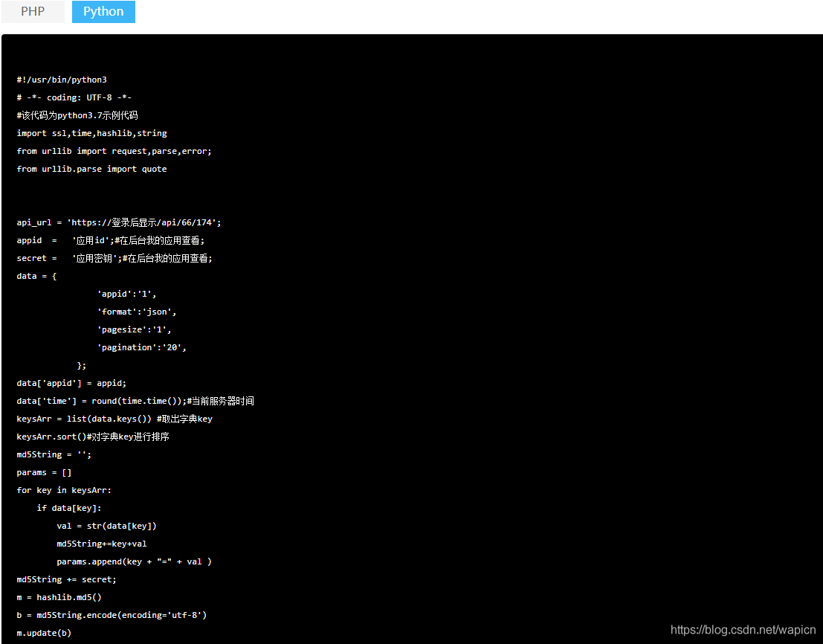
Task: Click the shebang line #!/usr/bin/python3
Action: (62, 80)
